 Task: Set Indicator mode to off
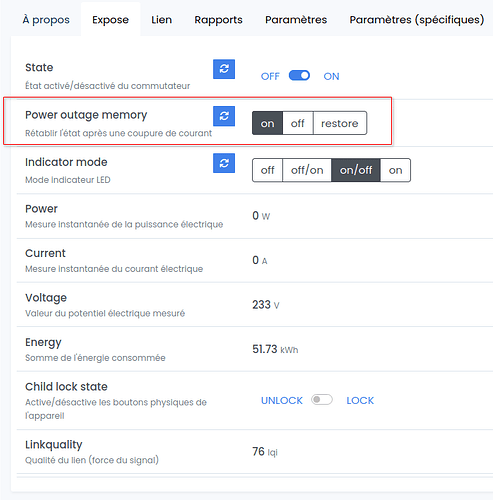pos(267,170)
